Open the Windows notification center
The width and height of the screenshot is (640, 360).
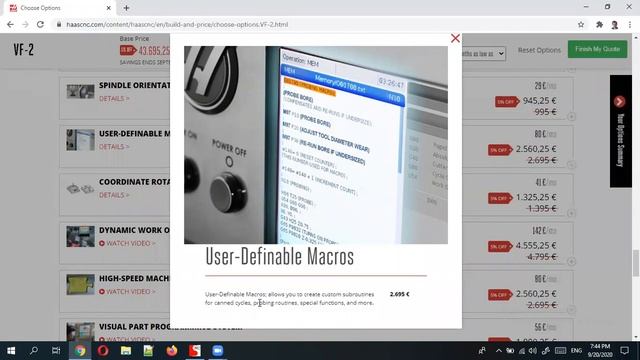(624, 351)
